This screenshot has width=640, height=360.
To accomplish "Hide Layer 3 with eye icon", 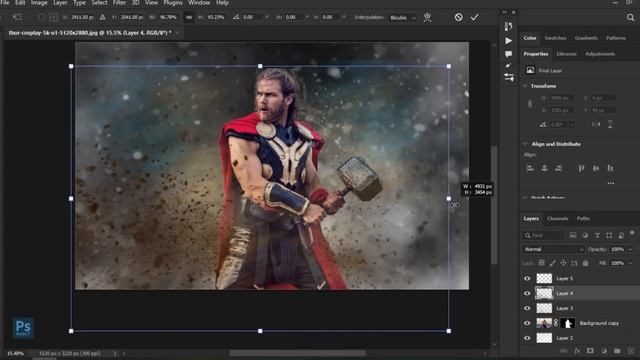I will click(x=527, y=308).
